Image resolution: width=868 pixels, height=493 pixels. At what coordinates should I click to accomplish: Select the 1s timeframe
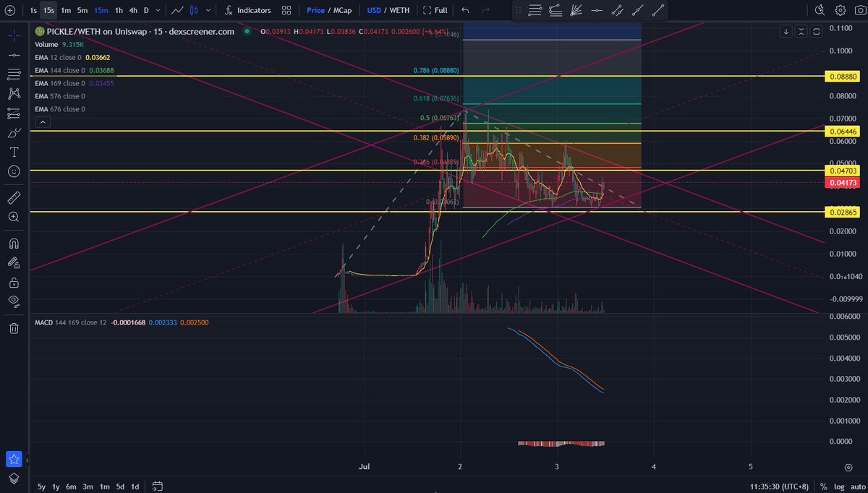click(33, 11)
